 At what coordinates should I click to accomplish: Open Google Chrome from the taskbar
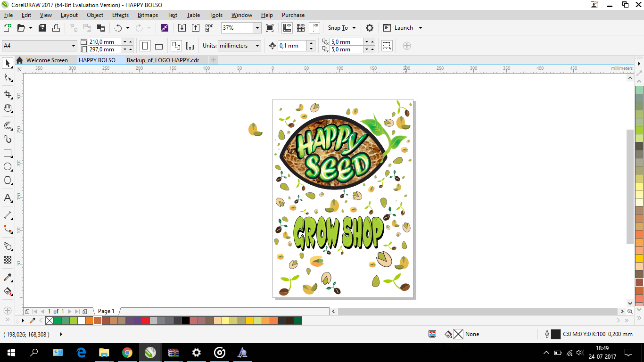(x=127, y=352)
